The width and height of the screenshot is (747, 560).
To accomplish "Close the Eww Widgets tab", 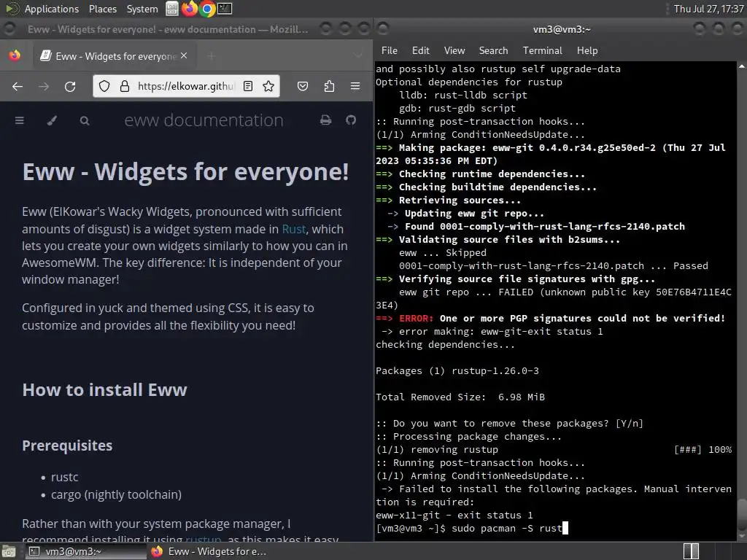I will [x=184, y=55].
